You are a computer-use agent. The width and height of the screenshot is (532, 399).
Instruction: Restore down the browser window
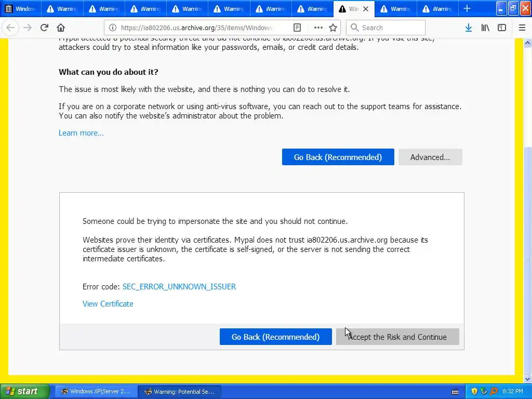pos(513,8)
